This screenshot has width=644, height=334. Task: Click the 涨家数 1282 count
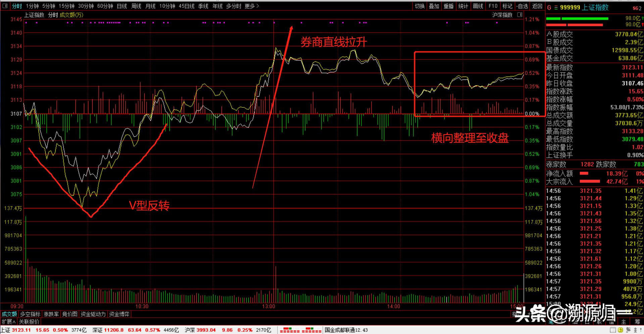click(x=587, y=164)
